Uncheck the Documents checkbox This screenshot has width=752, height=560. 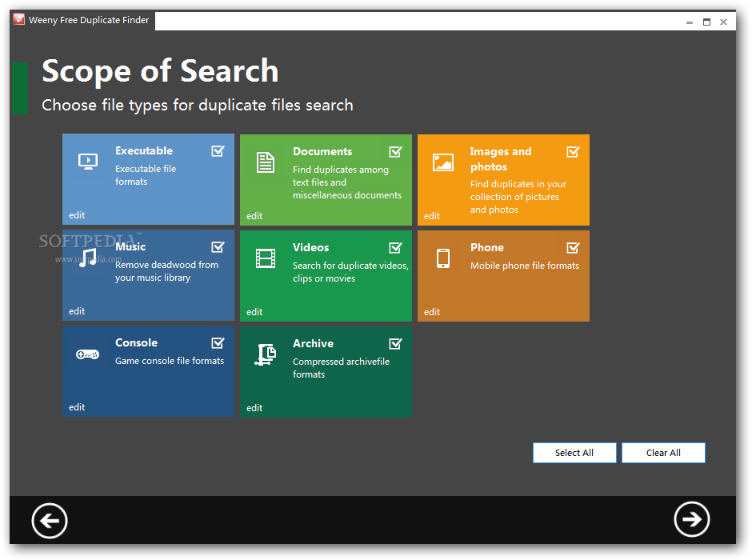tap(395, 152)
